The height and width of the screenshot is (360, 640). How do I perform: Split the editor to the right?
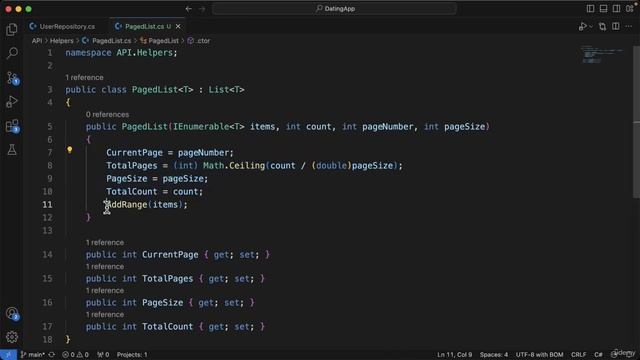616,27
